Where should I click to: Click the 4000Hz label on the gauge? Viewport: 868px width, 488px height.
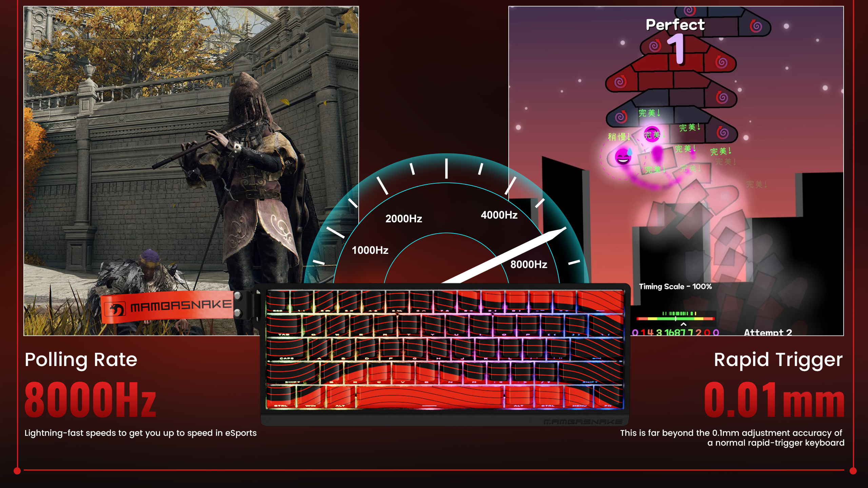tap(499, 215)
